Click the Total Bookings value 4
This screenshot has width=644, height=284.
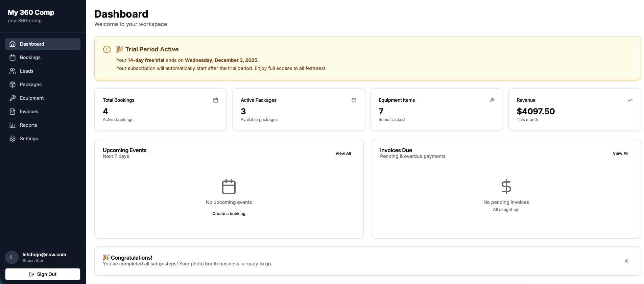click(105, 111)
